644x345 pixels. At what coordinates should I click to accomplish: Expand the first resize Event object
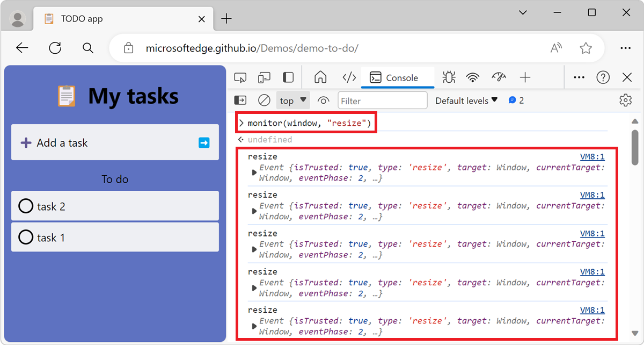pos(254,172)
